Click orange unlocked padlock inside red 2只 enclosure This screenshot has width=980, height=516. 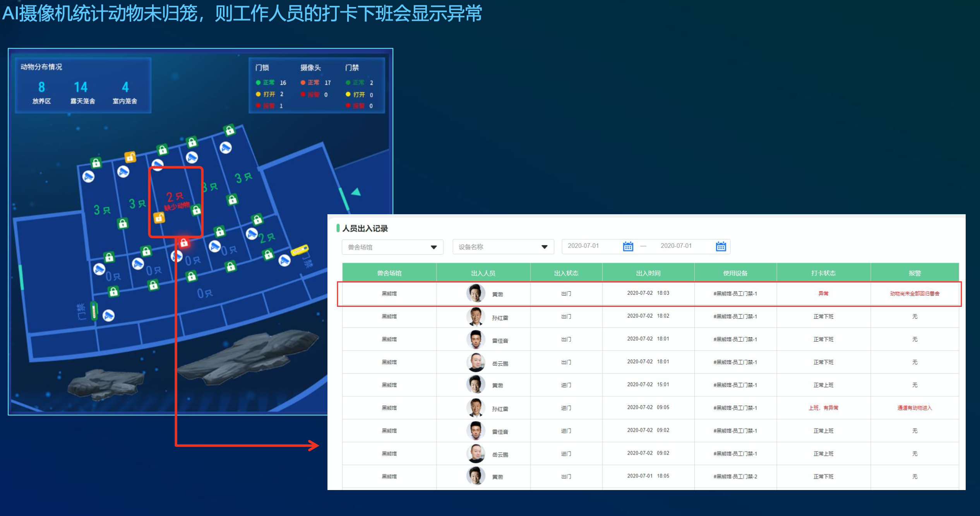pyautogui.click(x=159, y=218)
